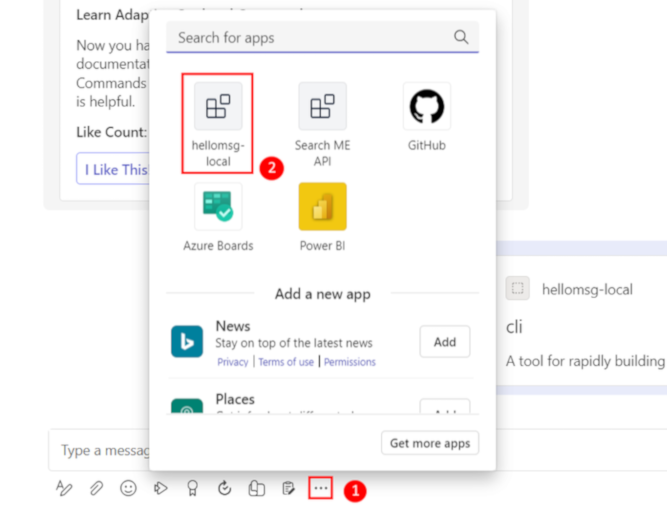Click the Loop components arrow icon

click(x=160, y=488)
